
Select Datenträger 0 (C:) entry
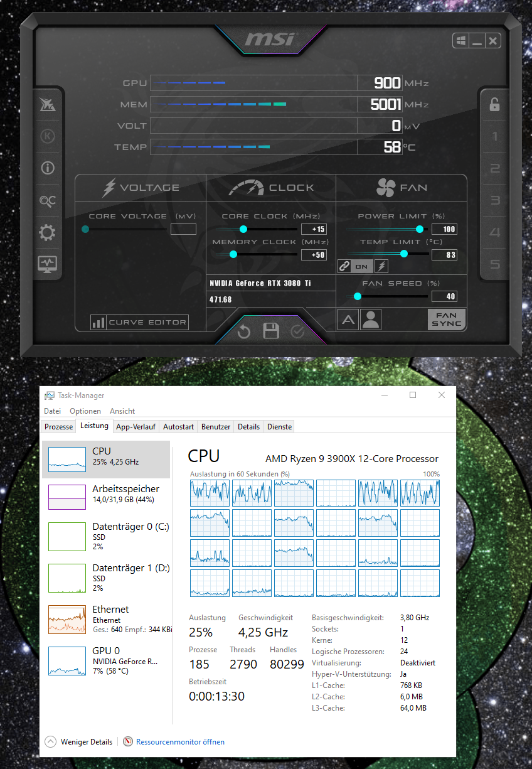[106, 537]
